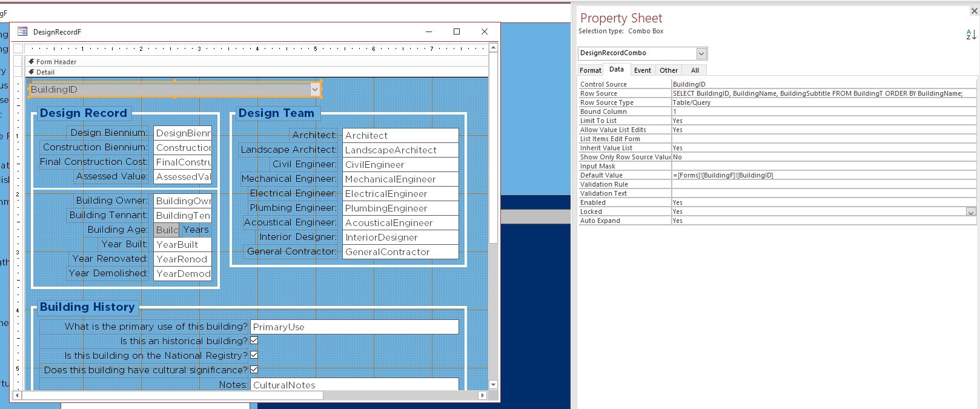Open the Locked property dropdown
The width and height of the screenshot is (980, 409).
click(971, 212)
